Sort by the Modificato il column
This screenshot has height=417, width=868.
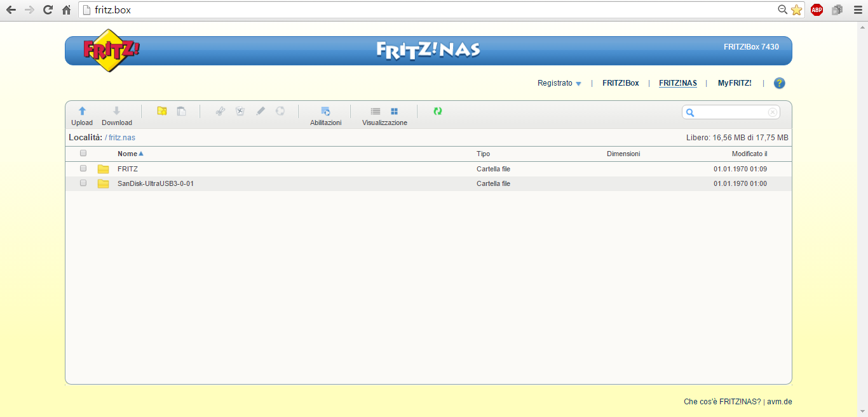[750, 154]
